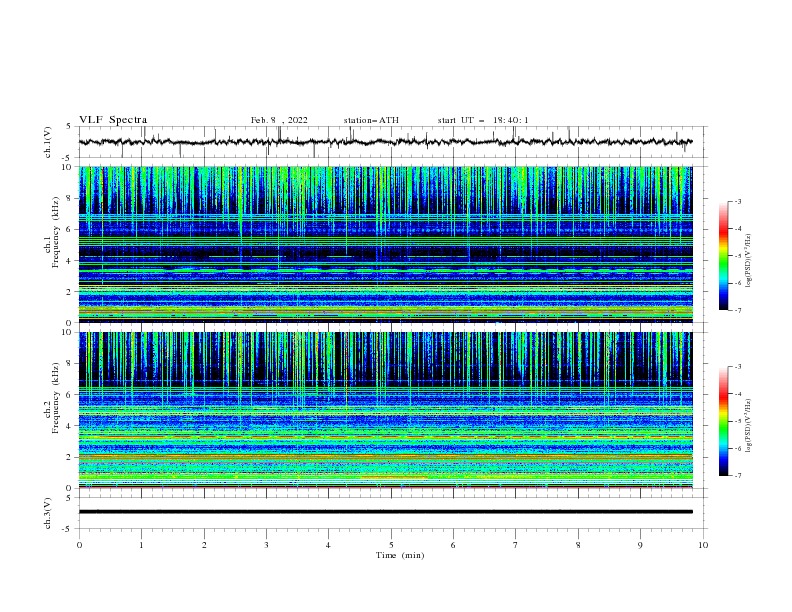Image resolution: width=792 pixels, height=612 pixels.
Task: Click the "-3" label on ch.1 colorbar
Action: click(x=737, y=202)
